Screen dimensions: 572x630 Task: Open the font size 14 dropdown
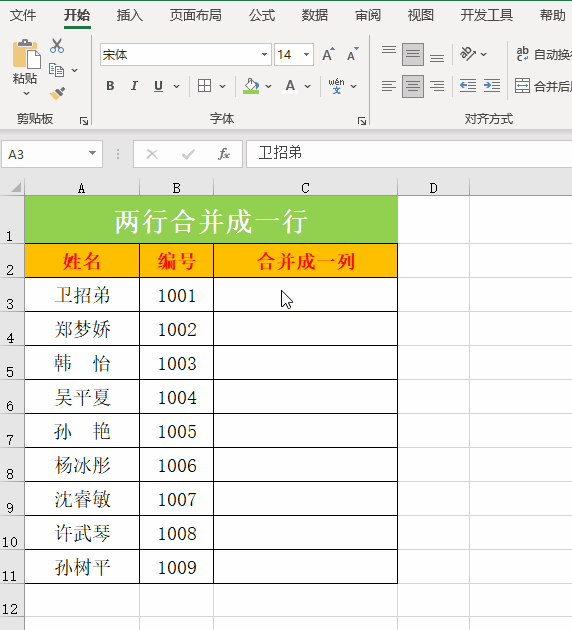point(306,54)
